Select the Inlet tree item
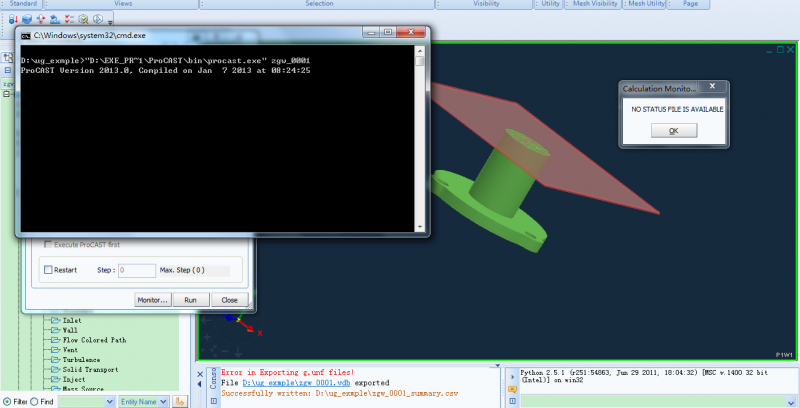Image resolution: width=800 pixels, height=408 pixels. [72, 320]
